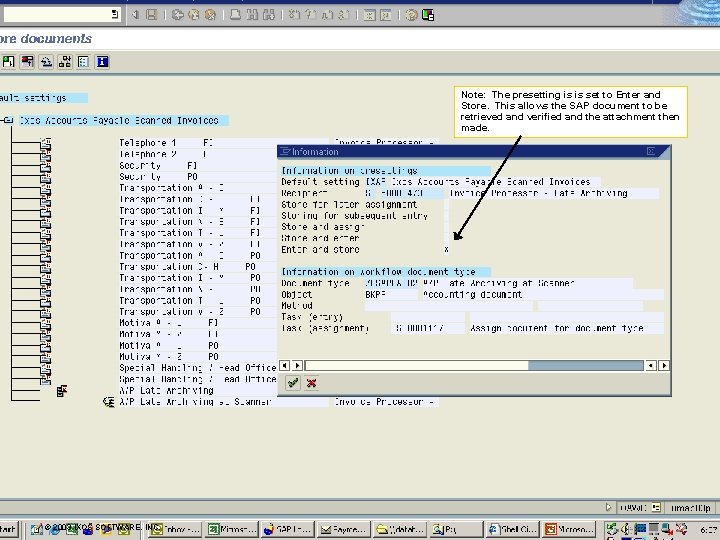Click the green Back arrow icon

point(178,15)
